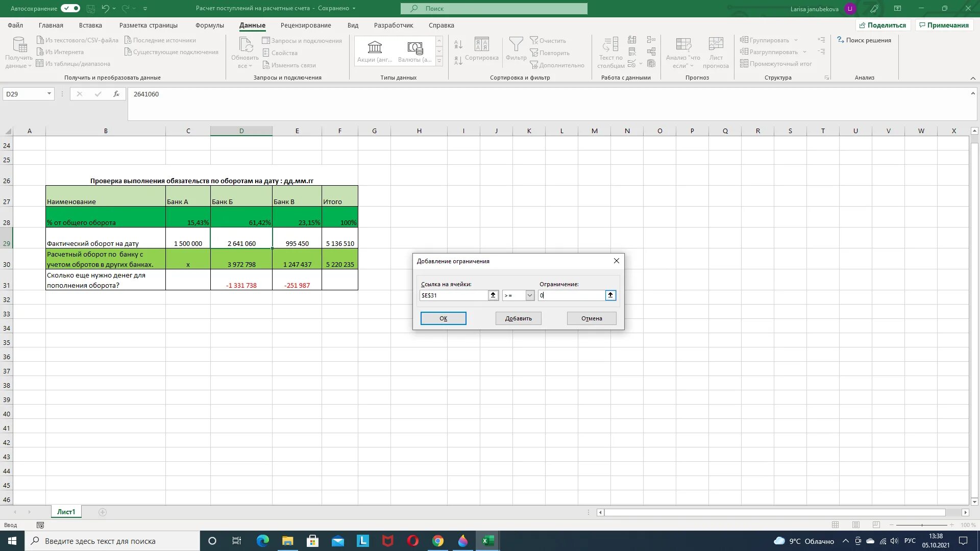The height and width of the screenshot is (551, 980).
Task: Open the Структура dialog launcher
Action: pyautogui.click(x=827, y=78)
